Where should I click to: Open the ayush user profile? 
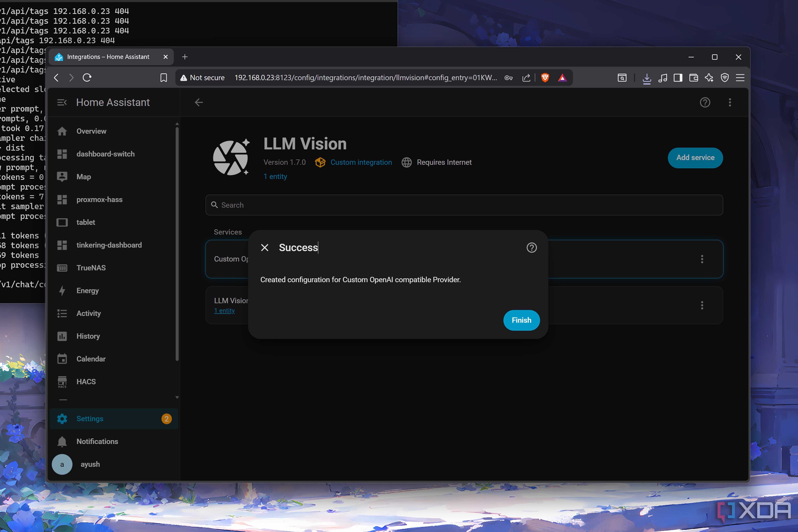pyautogui.click(x=114, y=464)
